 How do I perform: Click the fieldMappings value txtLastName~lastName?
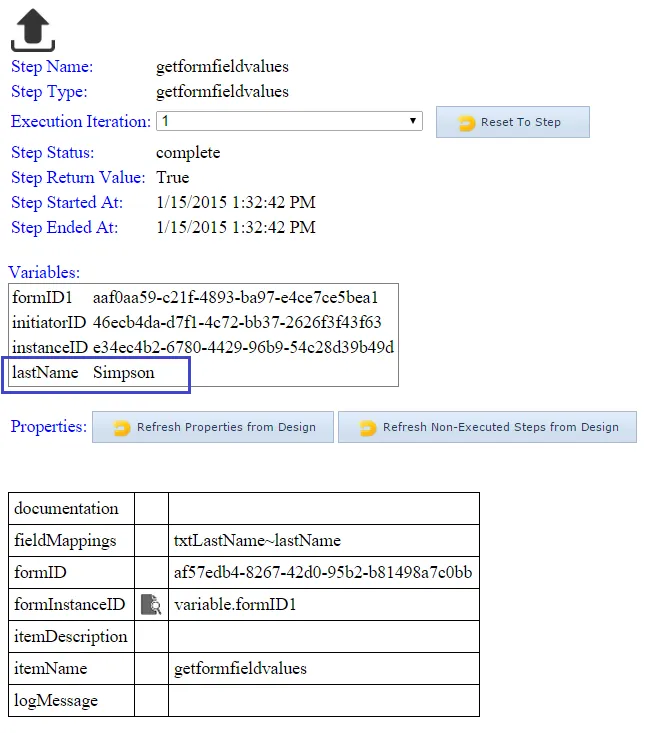(x=257, y=540)
